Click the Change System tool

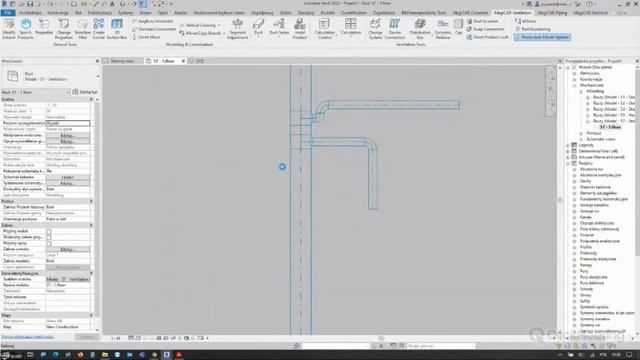pos(375,29)
